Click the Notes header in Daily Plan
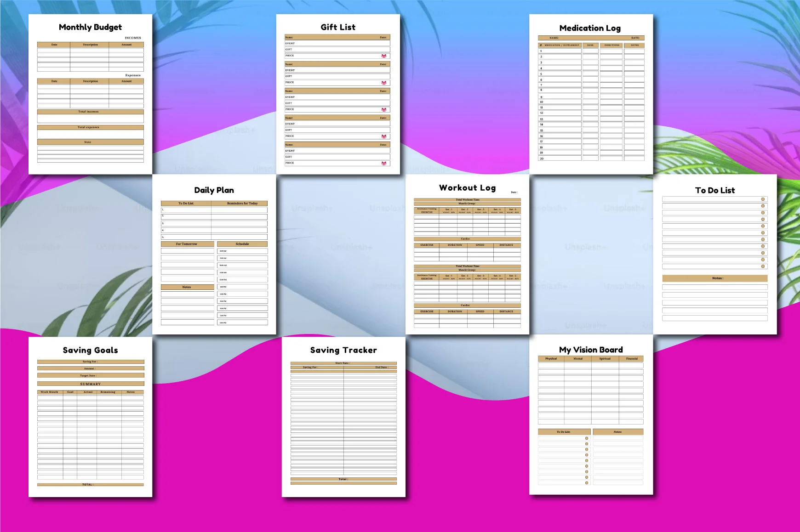Screen dimensions: 800x532 [187, 287]
